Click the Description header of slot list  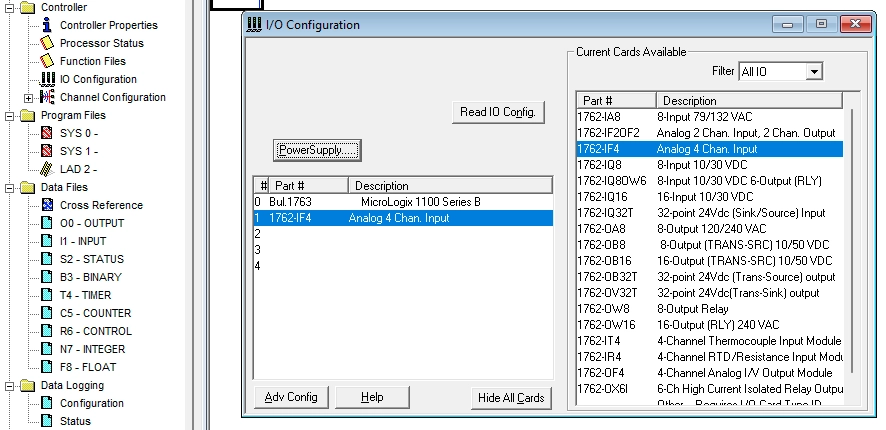(x=450, y=185)
